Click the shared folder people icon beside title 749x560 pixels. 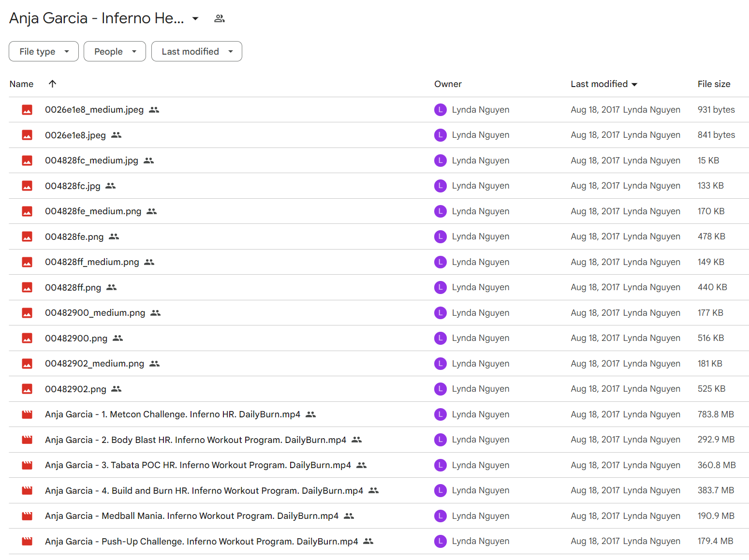point(220,18)
